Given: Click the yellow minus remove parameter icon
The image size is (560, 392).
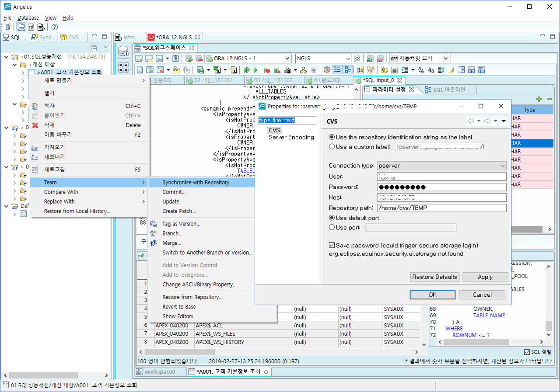Looking at the screenshot, I should click(x=549, y=99).
